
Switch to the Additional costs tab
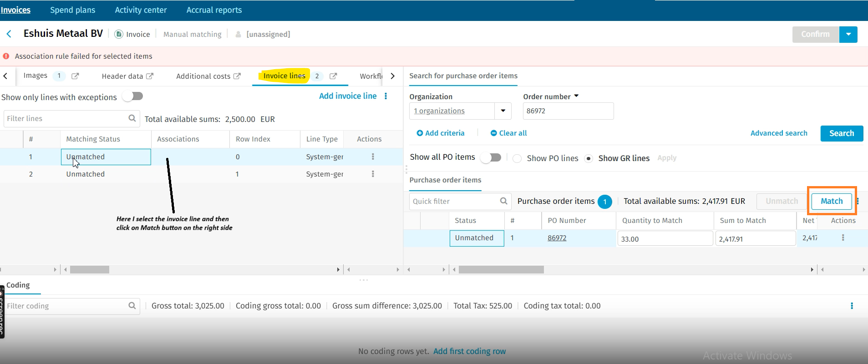[x=203, y=76]
